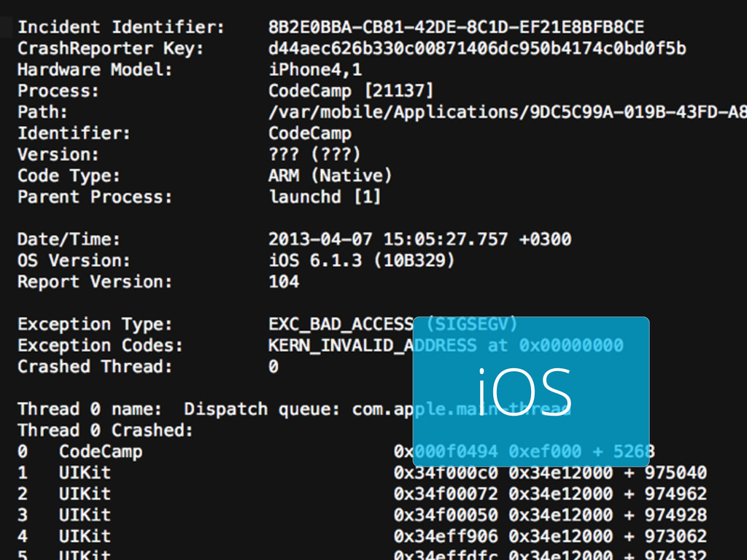Select the 'Version:' label

tap(58, 155)
